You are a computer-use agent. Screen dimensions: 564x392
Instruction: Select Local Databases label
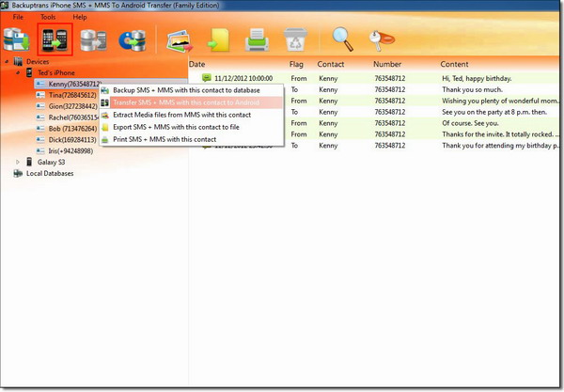[x=50, y=173]
